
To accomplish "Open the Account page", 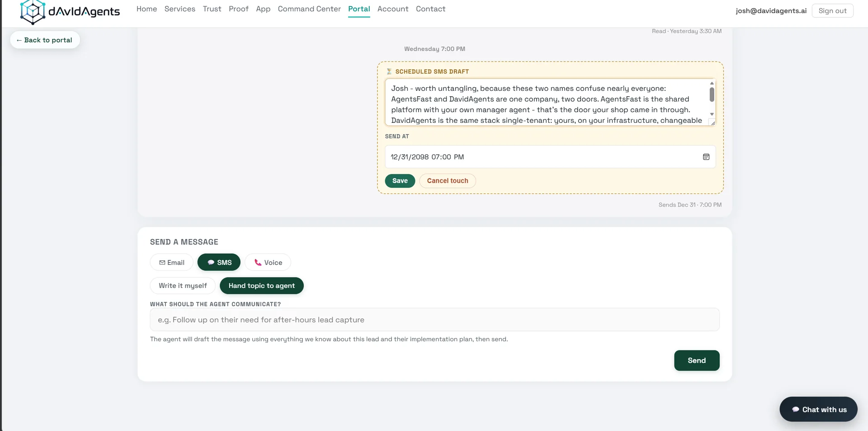I will (393, 9).
